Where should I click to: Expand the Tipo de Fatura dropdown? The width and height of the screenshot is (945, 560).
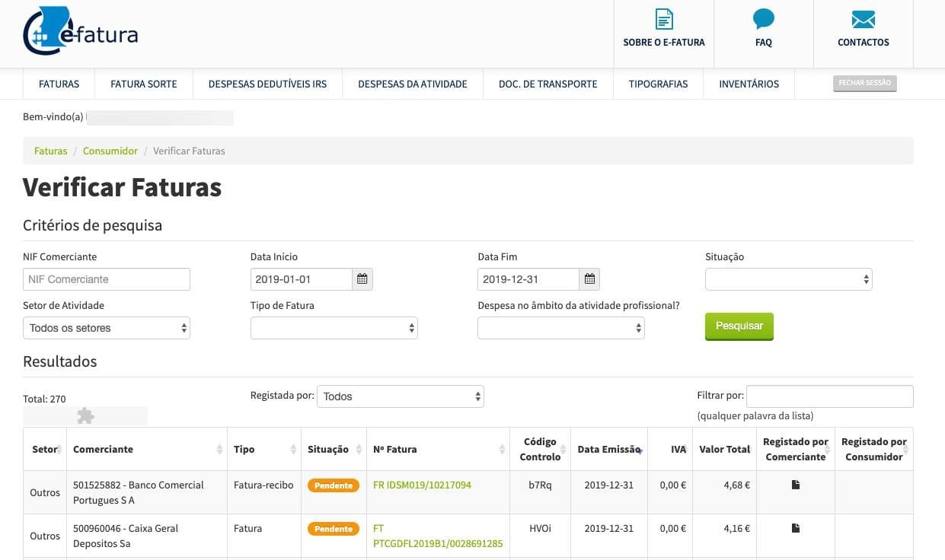point(334,328)
